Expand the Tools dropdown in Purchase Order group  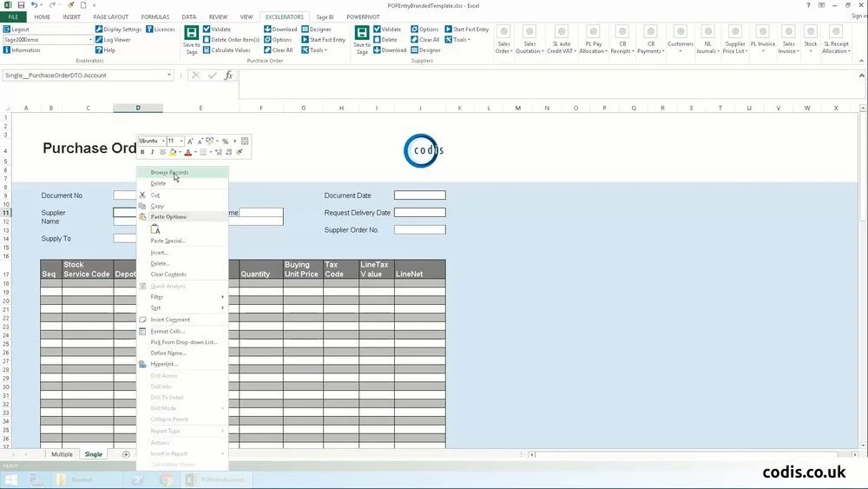coord(314,50)
